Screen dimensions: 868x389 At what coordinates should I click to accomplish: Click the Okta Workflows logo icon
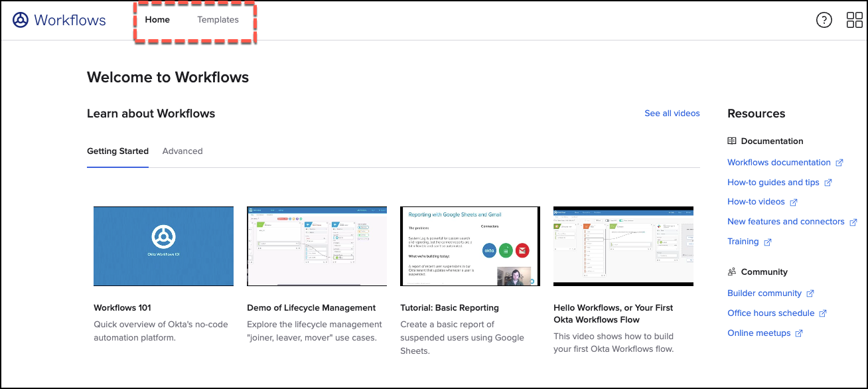[x=19, y=20]
